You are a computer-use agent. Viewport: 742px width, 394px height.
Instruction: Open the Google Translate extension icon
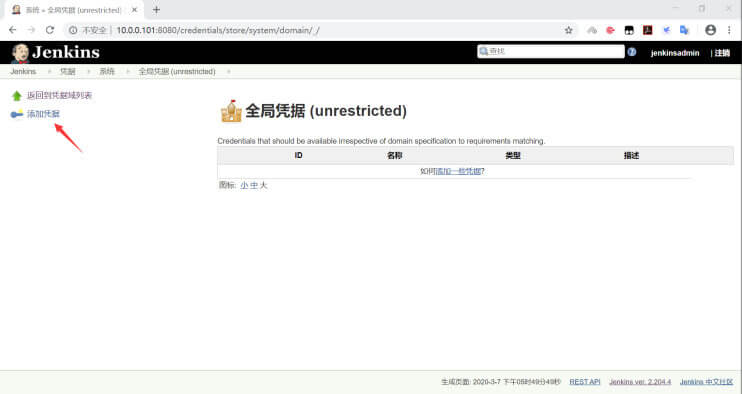(684, 30)
